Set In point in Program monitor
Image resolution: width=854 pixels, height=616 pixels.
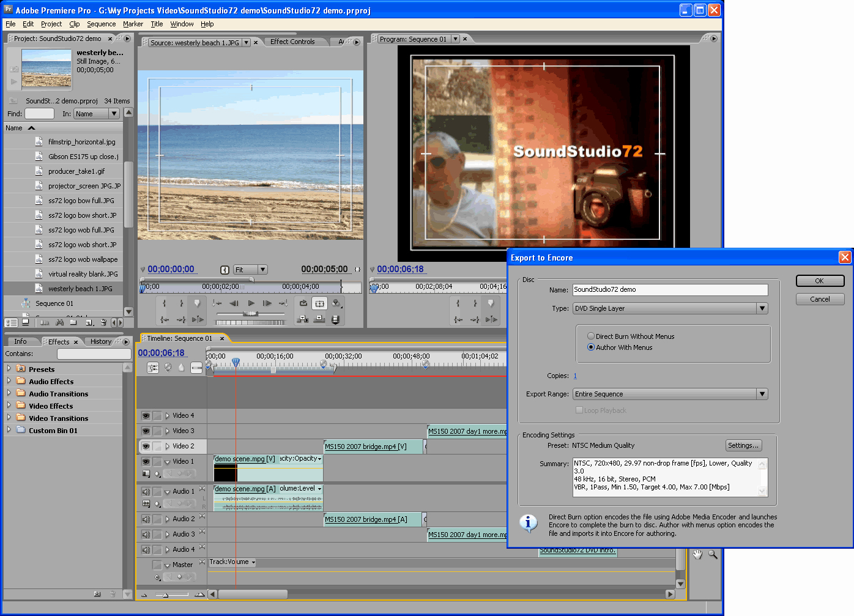[x=458, y=303]
